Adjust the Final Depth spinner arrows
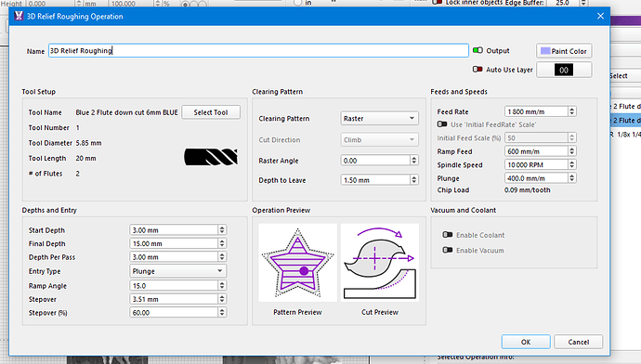641x364 pixels. coord(222,243)
